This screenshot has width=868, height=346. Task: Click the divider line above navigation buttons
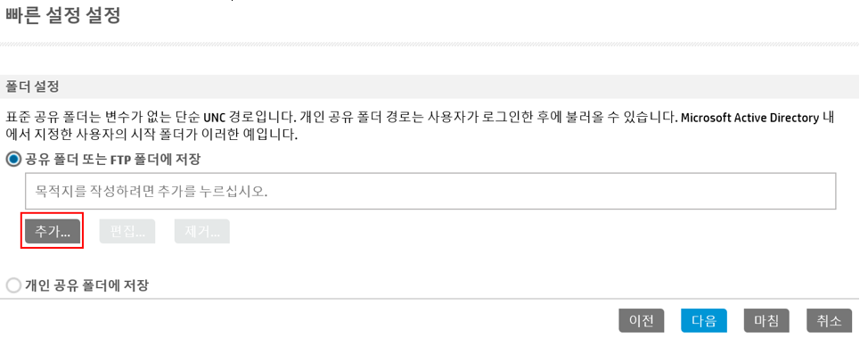pos(429,299)
